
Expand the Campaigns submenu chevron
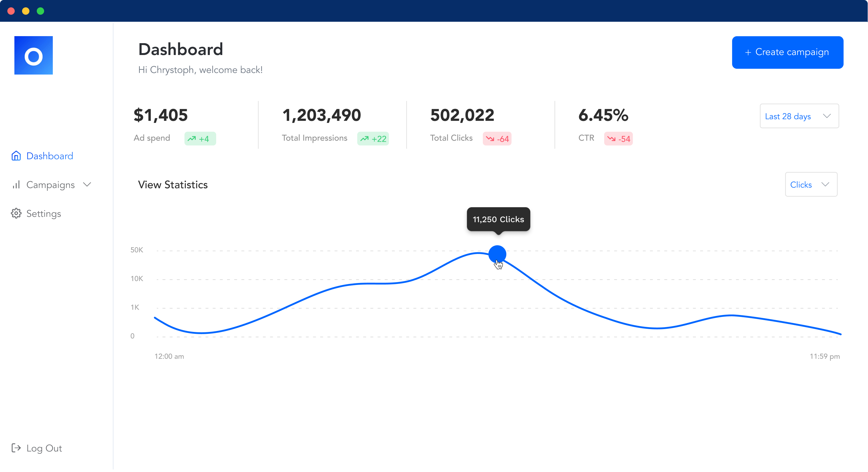click(87, 184)
